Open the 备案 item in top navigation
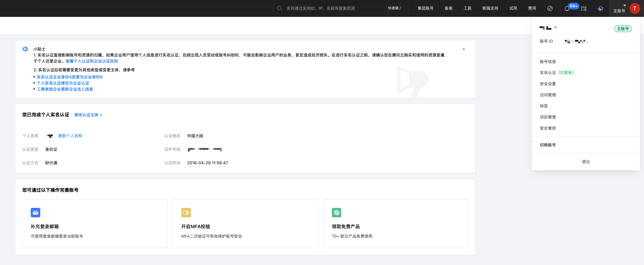 point(448,8)
